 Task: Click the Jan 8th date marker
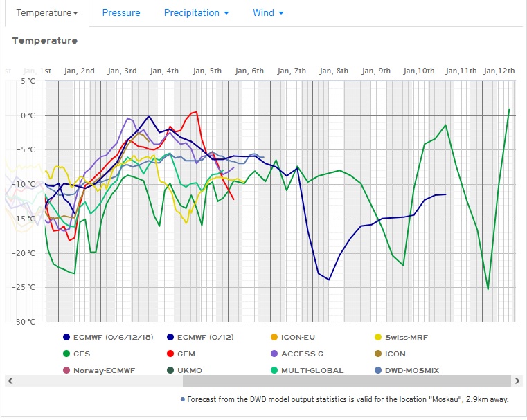[332, 71]
